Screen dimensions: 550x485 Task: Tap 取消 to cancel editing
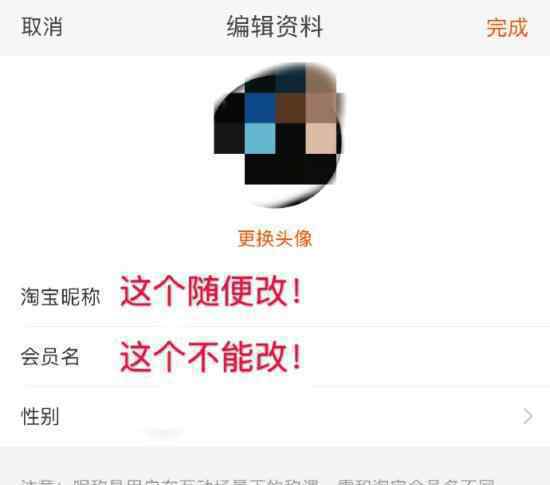point(42,27)
